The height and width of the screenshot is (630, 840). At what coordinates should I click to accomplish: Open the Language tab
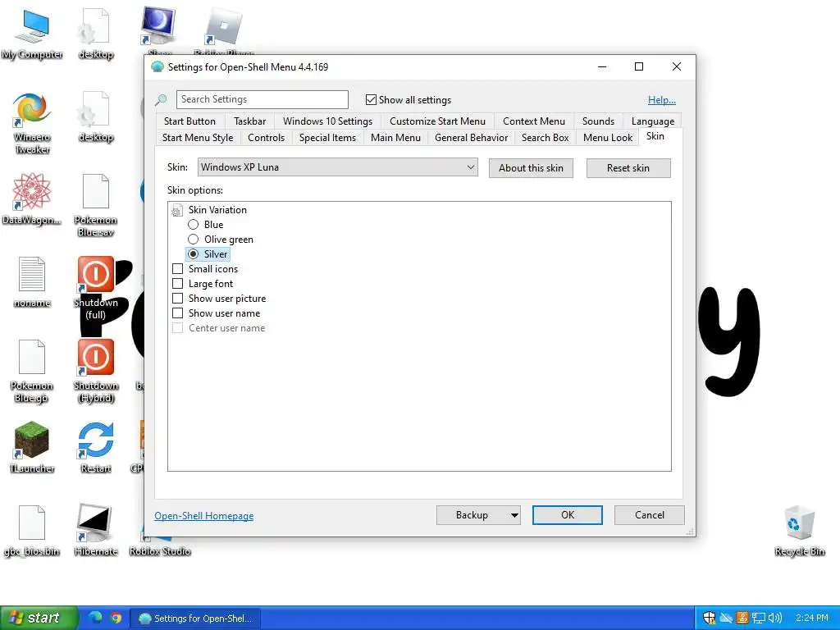click(652, 121)
